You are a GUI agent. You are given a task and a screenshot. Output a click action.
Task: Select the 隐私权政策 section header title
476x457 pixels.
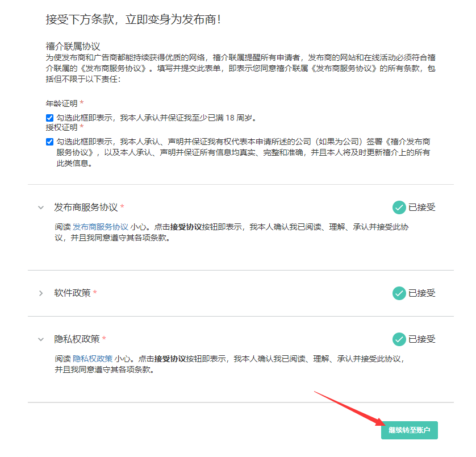77,339
